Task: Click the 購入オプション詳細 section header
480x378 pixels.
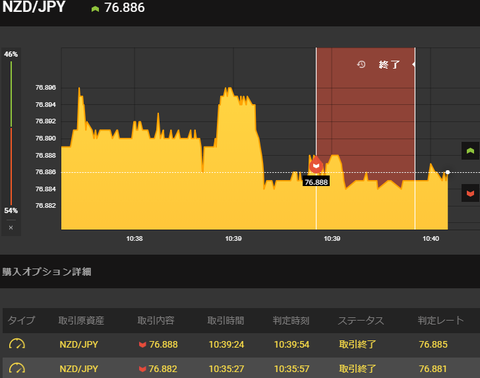Action: 47,272
